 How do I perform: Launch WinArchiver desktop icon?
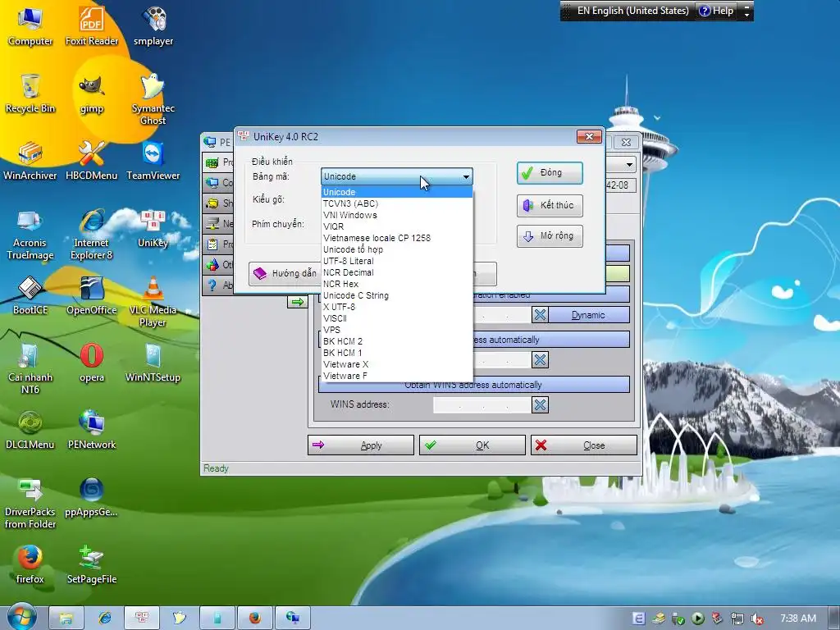pyautogui.click(x=30, y=160)
